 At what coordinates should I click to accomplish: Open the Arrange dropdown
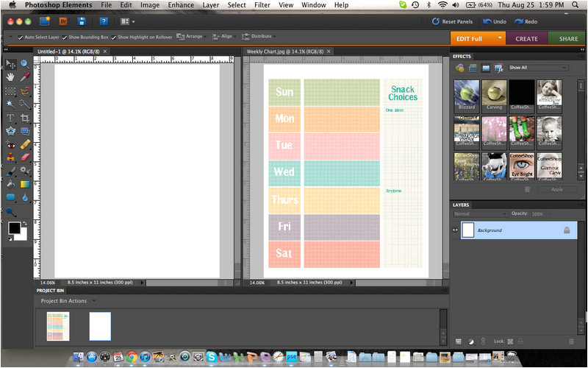click(192, 36)
